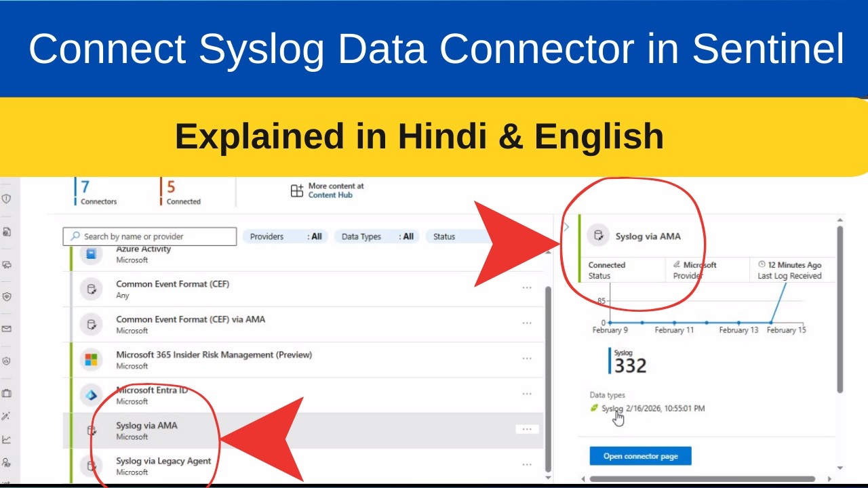
Task: Open ellipsis menu for Syslog via AMA row
Action: tap(527, 429)
